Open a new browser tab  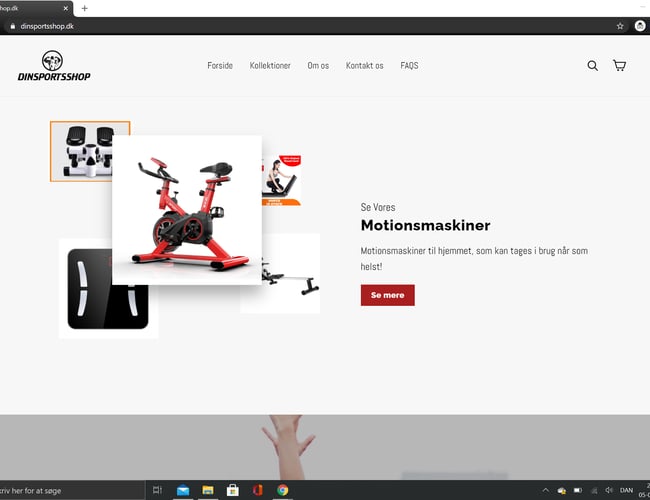click(84, 8)
